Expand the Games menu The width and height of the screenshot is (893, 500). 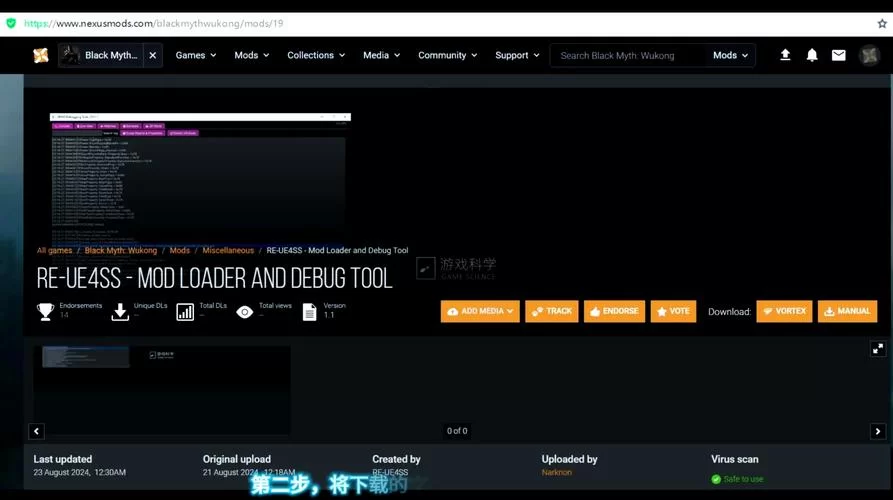coord(196,56)
